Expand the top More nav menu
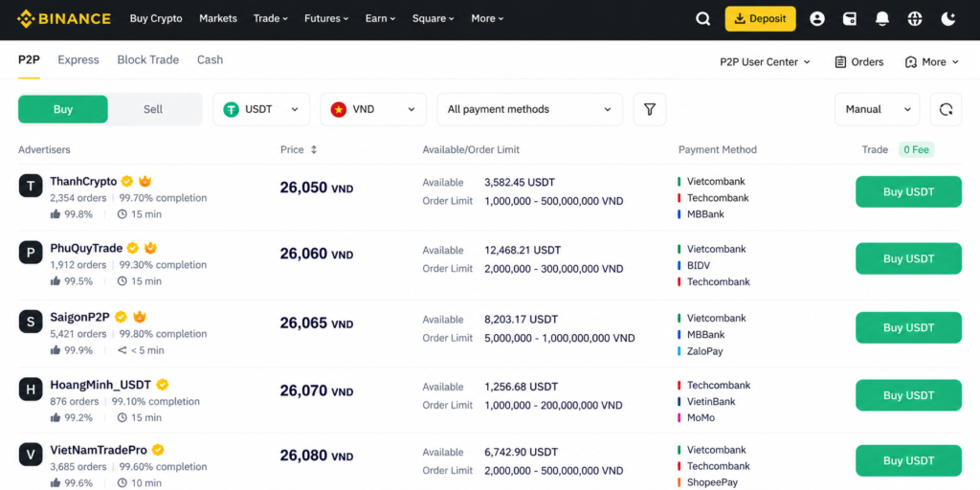 click(x=487, y=19)
